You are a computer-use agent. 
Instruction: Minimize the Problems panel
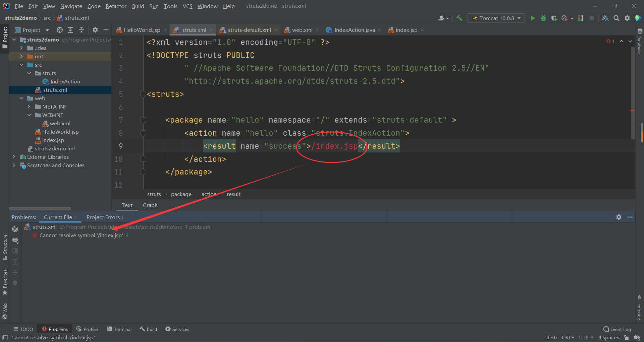(x=630, y=217)
